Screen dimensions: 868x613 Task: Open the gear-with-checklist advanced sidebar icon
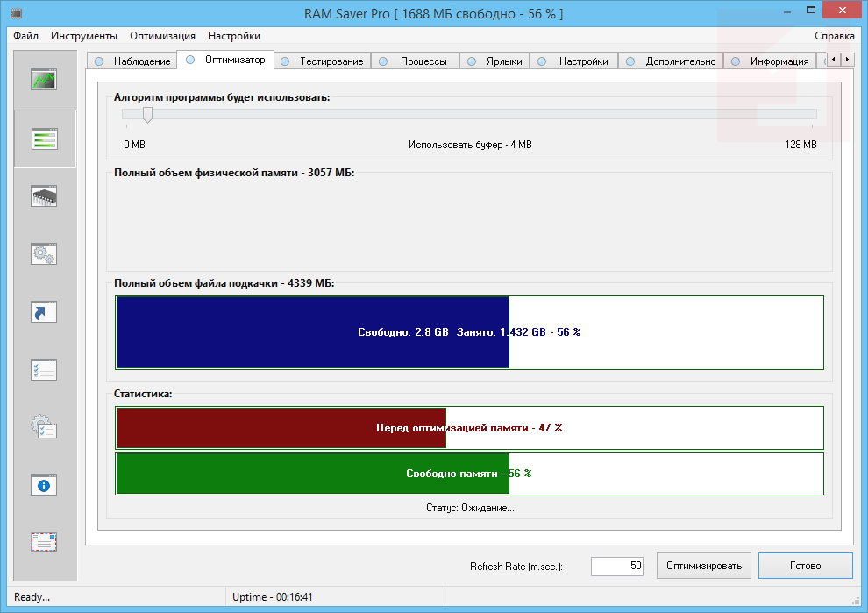point(44,427)
